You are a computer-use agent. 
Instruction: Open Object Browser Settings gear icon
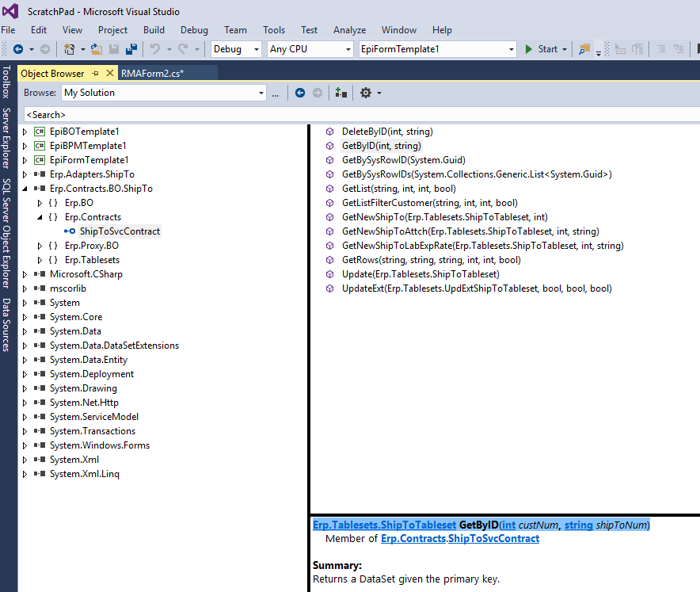click(x=366, y=93)
